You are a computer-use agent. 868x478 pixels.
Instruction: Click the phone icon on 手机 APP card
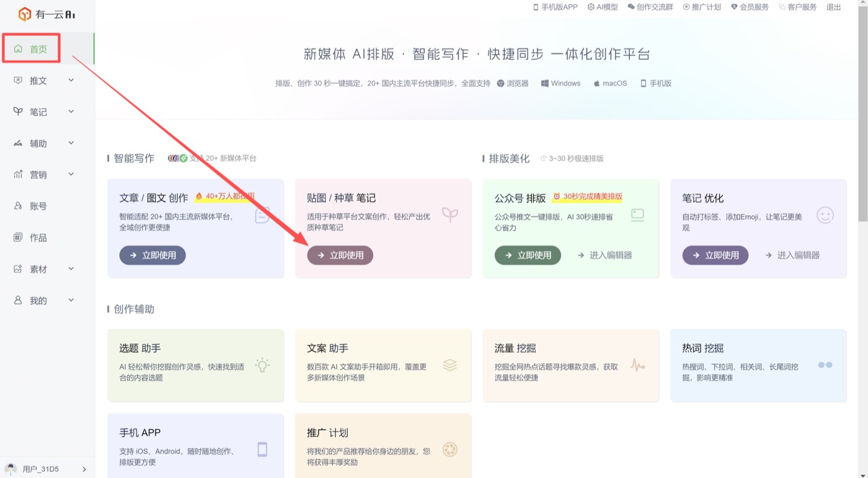click(x=262, y=449)
